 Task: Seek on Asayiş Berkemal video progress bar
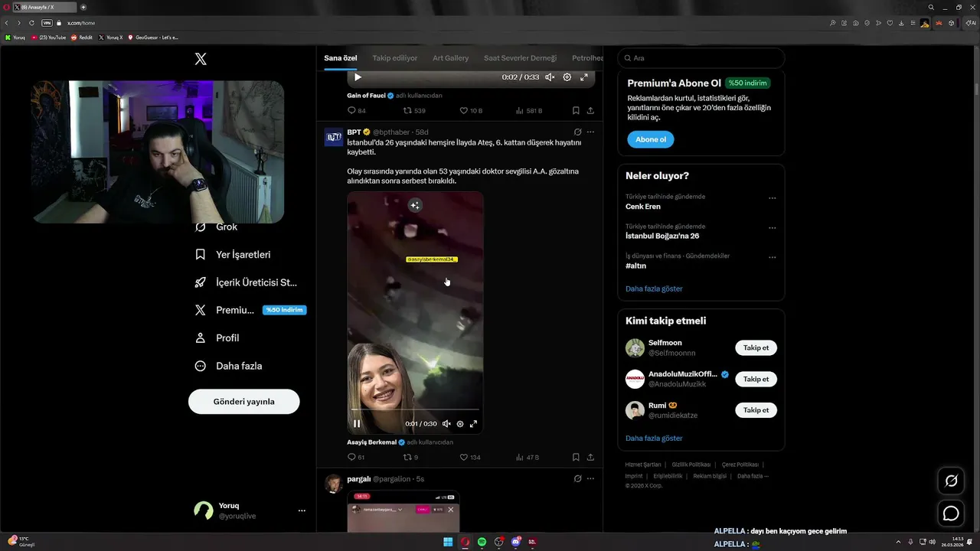click(415, 410)
